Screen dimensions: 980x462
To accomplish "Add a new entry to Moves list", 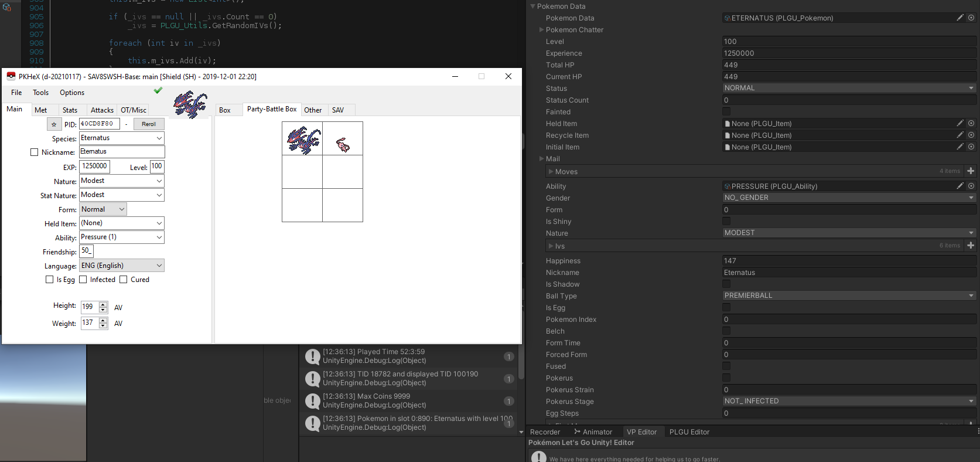I will pyautogui.click(x=971, y=171).
